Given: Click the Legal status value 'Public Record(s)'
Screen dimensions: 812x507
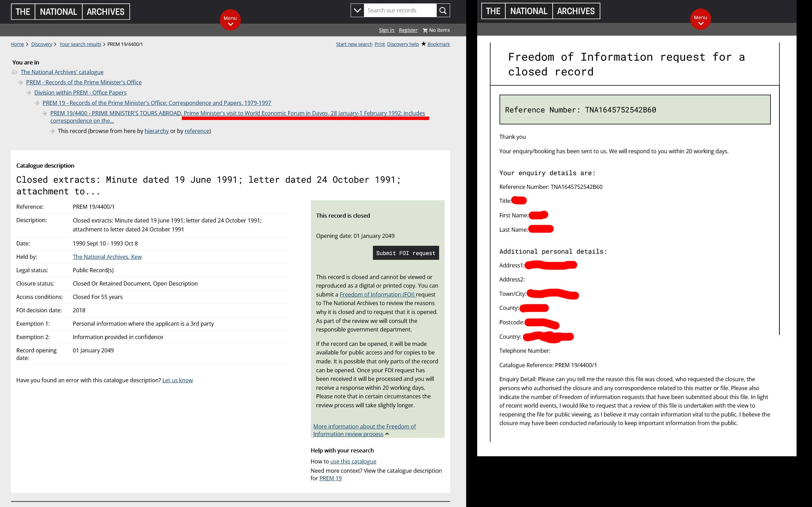Looking at the screenshot, I should coord(93,270).
